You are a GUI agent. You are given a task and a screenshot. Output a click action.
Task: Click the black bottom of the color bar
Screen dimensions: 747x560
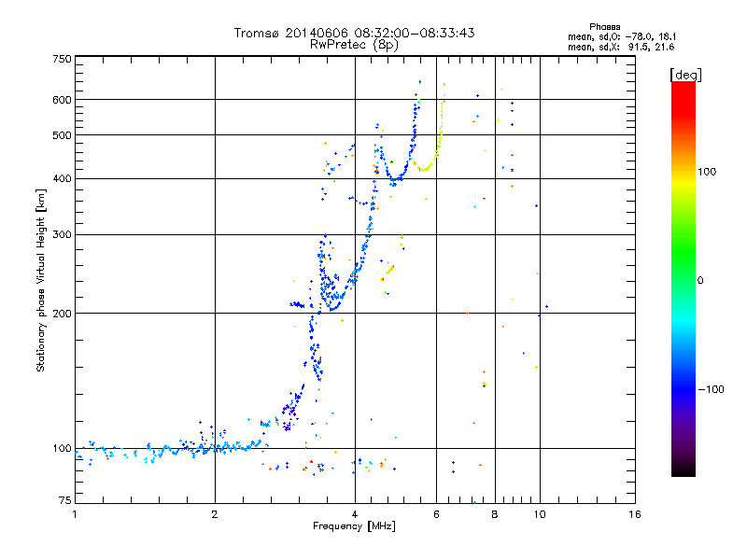[684, 469]
